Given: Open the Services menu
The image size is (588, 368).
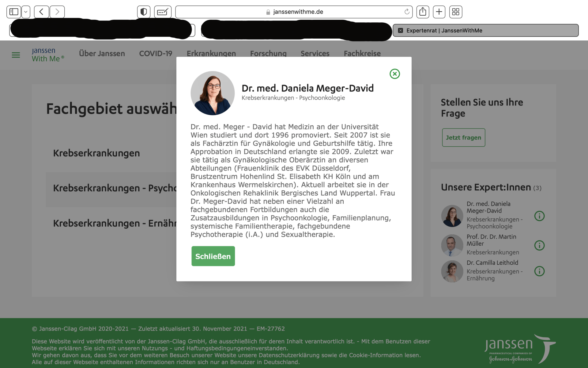Looking at the screenshot, I should 315,53.
